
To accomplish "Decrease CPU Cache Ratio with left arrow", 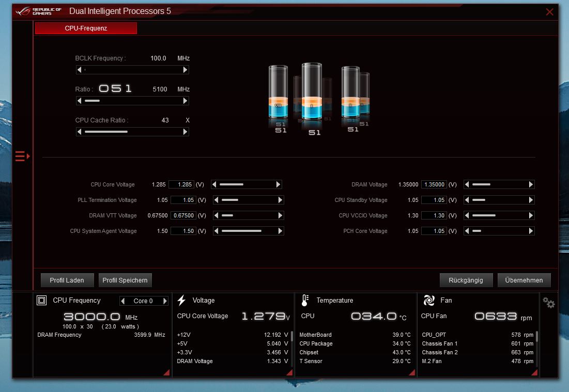I will pyautogui.click(x=79, y=132).
